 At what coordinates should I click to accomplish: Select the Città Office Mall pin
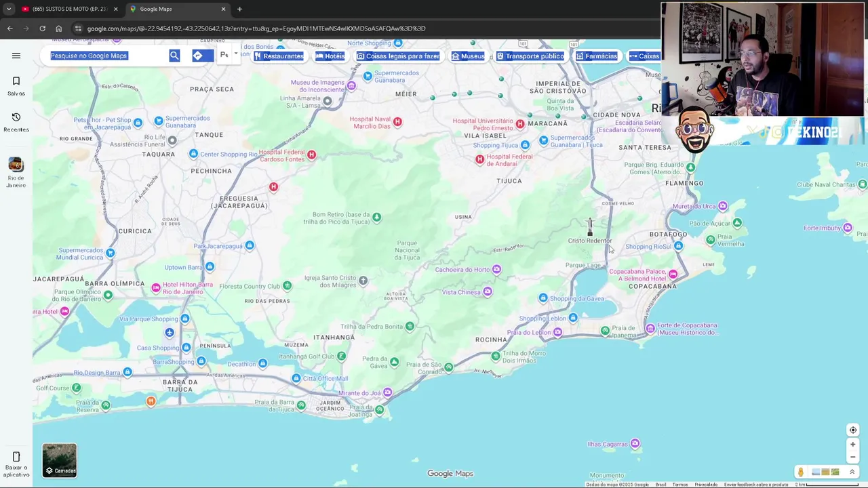point(296,378)
